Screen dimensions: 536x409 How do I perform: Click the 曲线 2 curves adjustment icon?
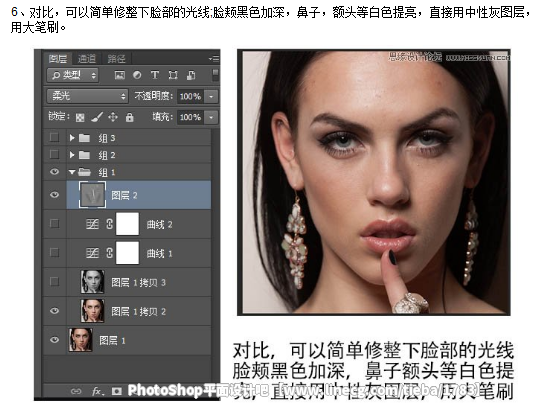(92, 224)
